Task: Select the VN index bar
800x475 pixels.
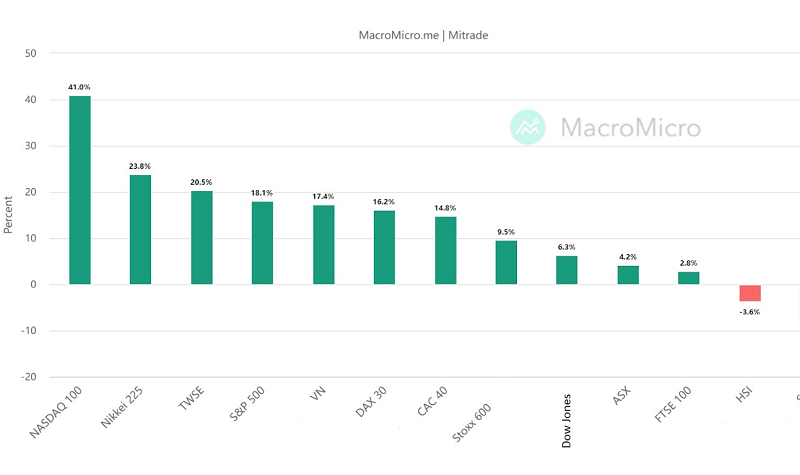Action: pos(323,245)
